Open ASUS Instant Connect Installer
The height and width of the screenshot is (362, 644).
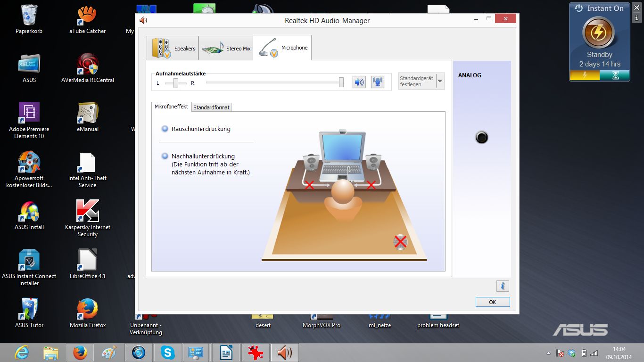point(29,268)
